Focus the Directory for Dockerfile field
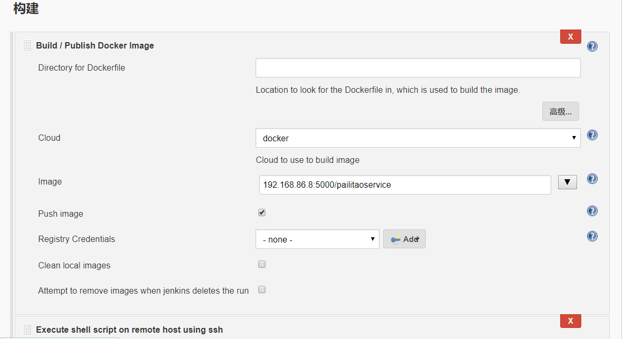This screenshot has width=644, height=339. pos(418,68)
